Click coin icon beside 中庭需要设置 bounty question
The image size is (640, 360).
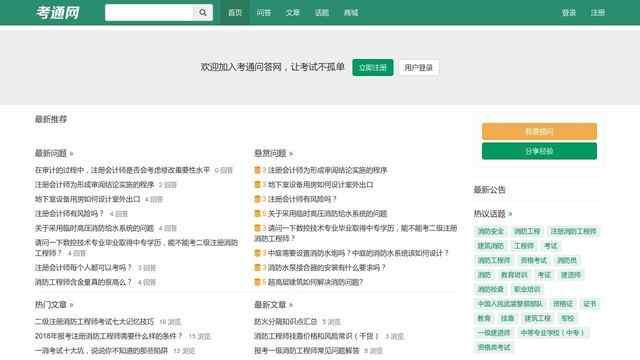tap(258, 253)
